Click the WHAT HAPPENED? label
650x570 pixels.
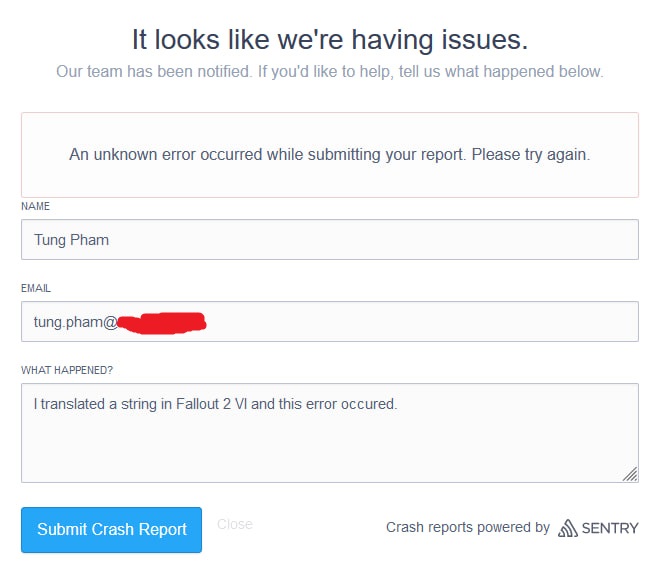[67, 370]
